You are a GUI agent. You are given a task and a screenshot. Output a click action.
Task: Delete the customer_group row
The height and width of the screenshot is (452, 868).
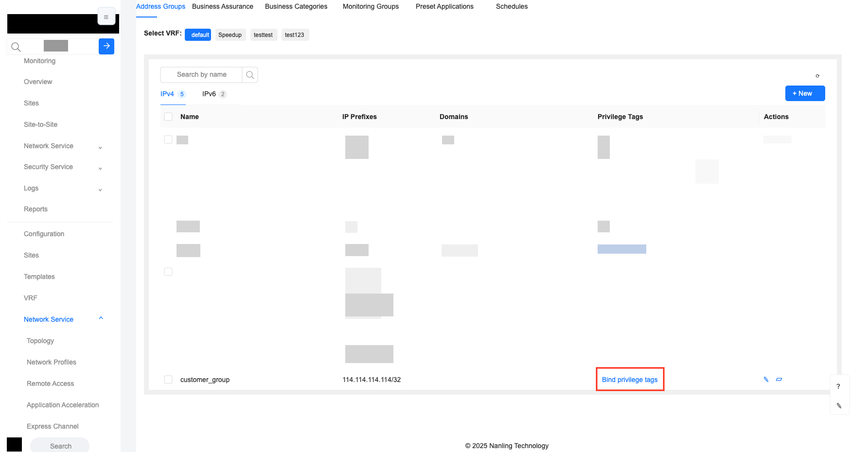click(x=779, y=380)
